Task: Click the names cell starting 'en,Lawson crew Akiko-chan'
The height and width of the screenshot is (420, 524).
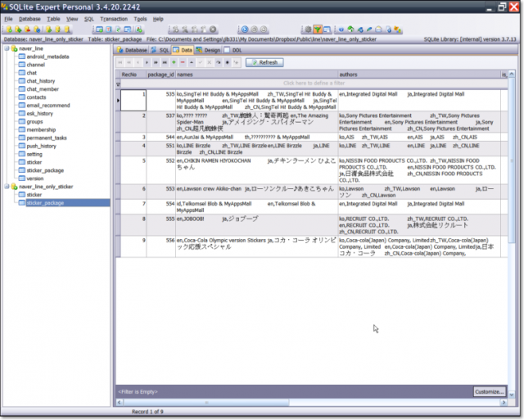Action: [x=256, y=192]
